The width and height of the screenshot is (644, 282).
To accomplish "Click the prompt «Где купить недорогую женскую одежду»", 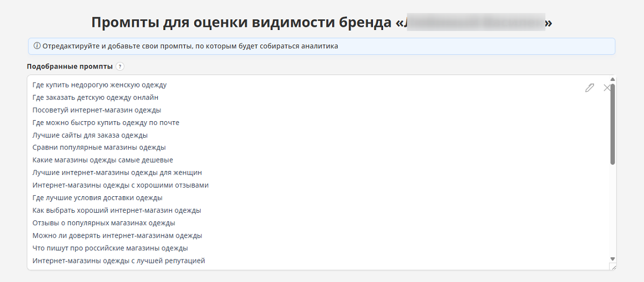I will pos(99,85).
